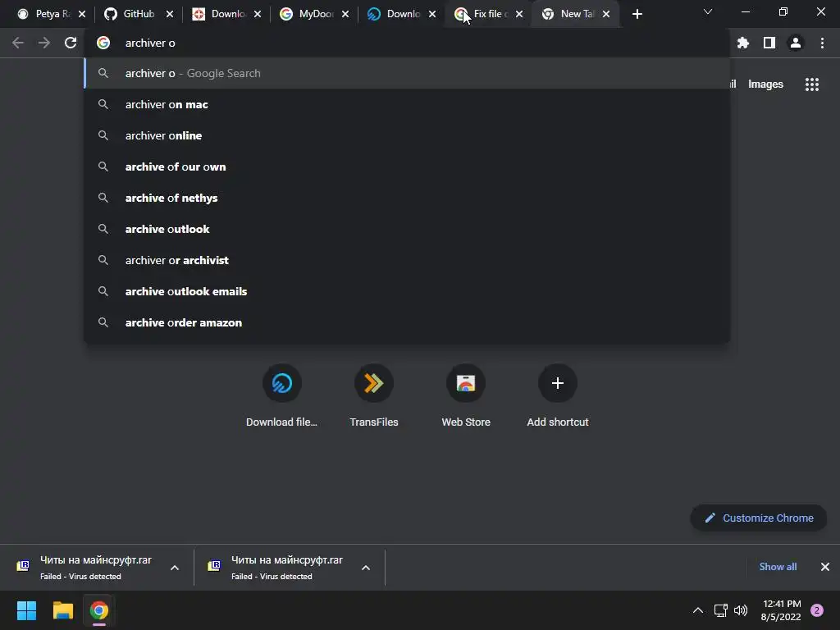Show hidden system tray icons
The width and height of the screenshot is (840, 630).
(697, 610)
